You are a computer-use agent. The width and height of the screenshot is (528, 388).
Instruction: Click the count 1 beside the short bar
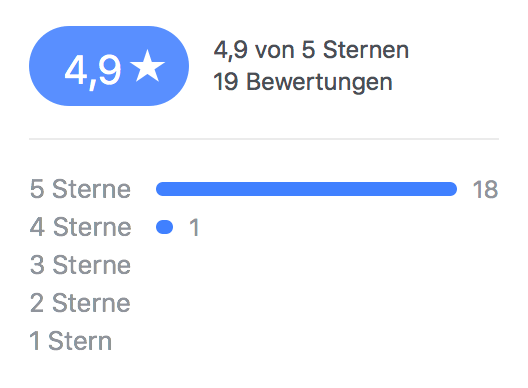[x=194, y=228]
